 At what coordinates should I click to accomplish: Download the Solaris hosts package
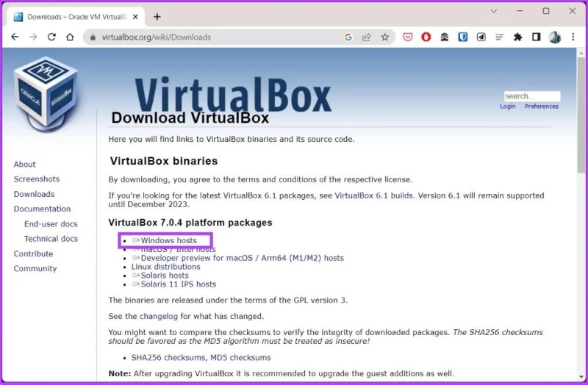[x=165, y=276]
